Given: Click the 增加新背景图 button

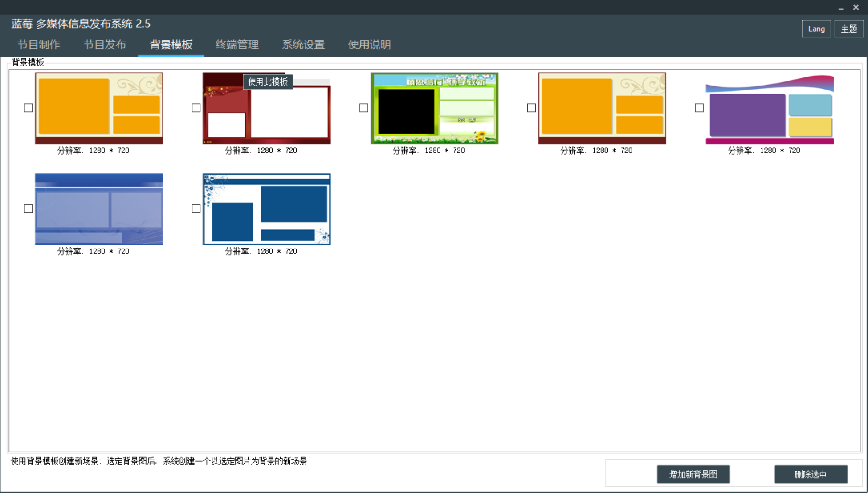Looking at the screenshot, I should click(693, 474).
